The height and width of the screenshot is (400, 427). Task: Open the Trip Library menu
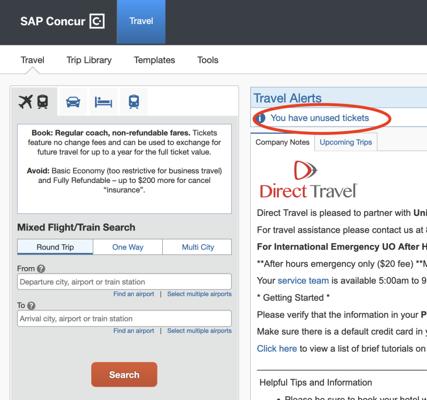click(89, 60)
